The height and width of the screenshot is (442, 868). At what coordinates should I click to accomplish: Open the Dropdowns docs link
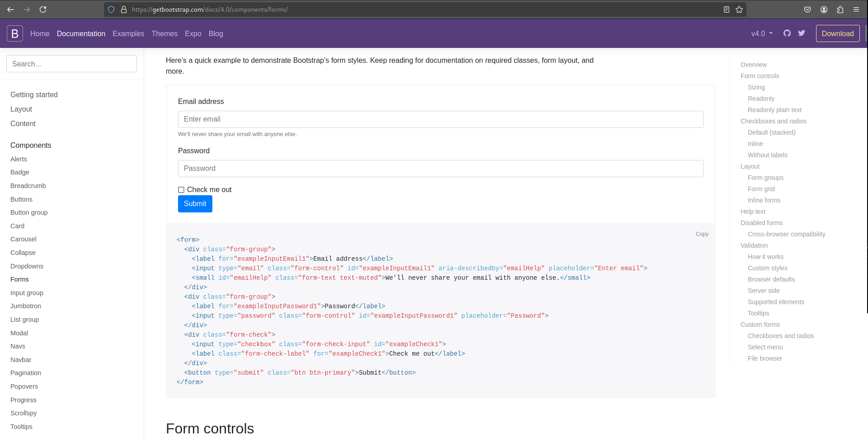tap(27, 266)
